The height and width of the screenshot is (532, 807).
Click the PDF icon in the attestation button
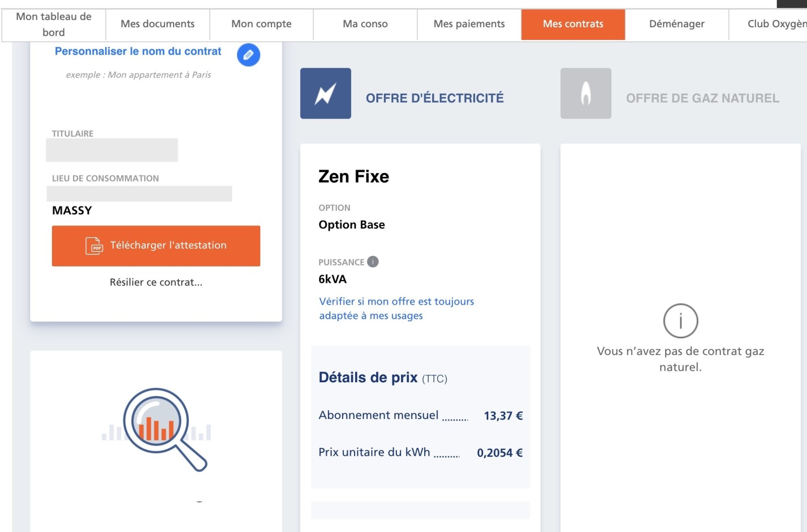click(94, 246)
